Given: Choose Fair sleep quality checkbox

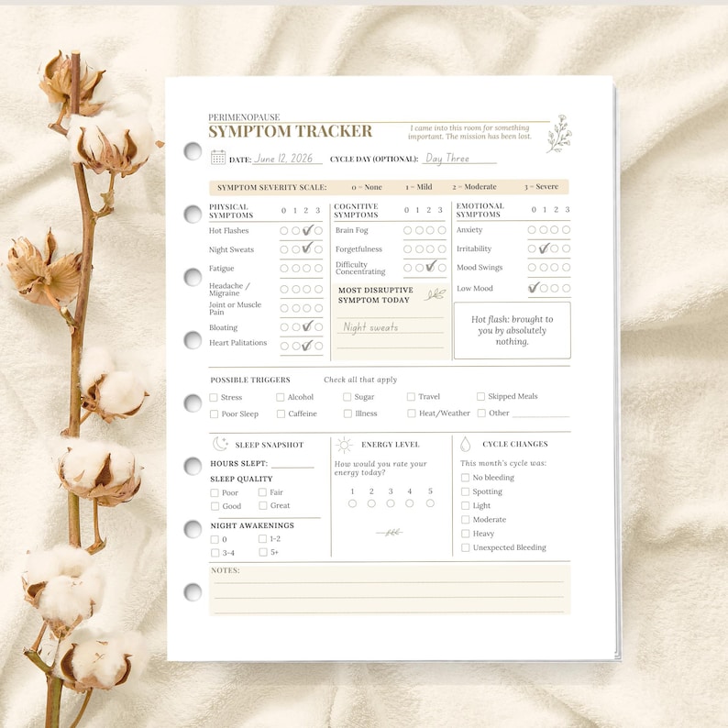Looking at the screenshot, I should 262,492.
